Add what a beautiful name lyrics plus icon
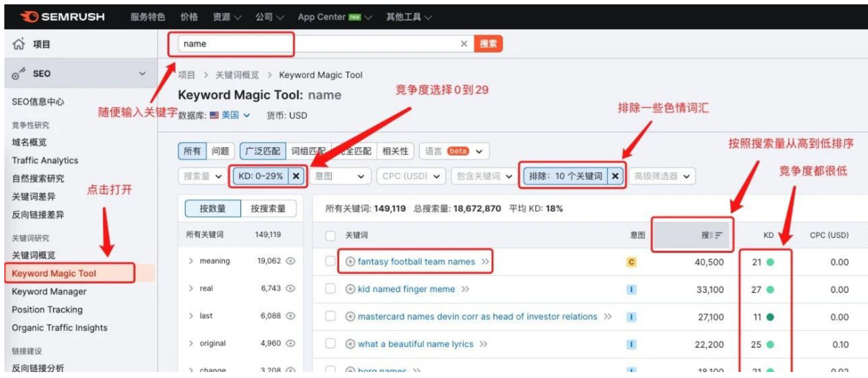This screenshot has width=868, height=378. tap(350, 344)
